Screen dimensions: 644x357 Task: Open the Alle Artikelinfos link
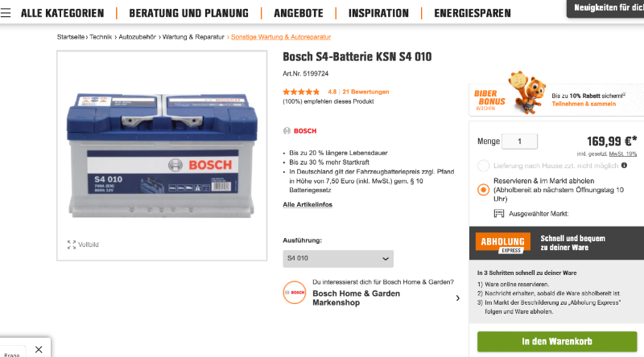308,205
